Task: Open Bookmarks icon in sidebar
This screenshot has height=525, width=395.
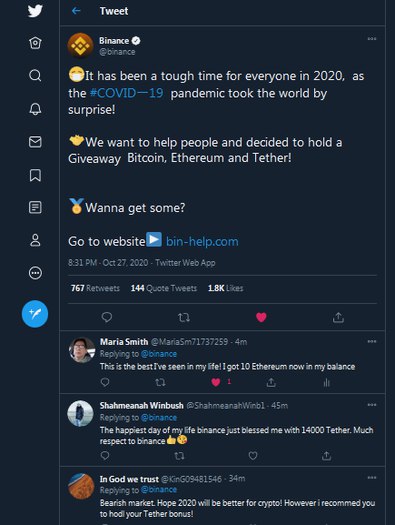Action: (35, 175)
